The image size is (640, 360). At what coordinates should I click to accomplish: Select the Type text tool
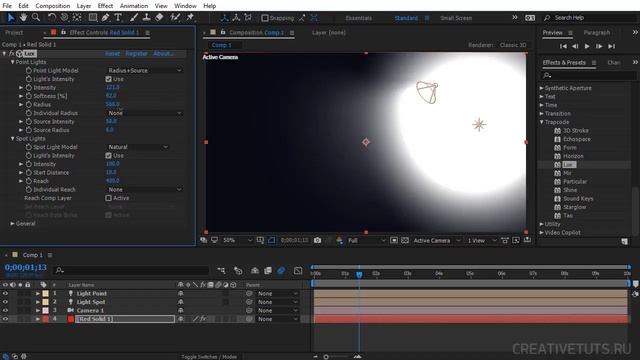pyautogui.click(x=118, y=18)
